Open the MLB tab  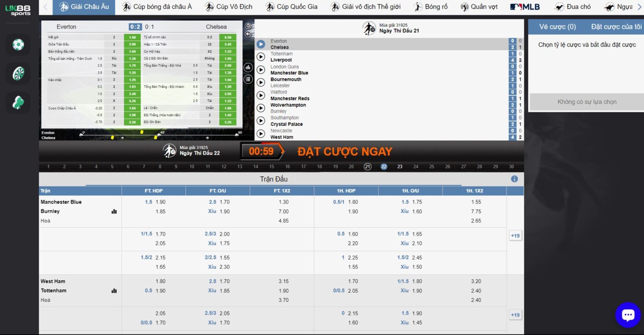pos(525,7)
